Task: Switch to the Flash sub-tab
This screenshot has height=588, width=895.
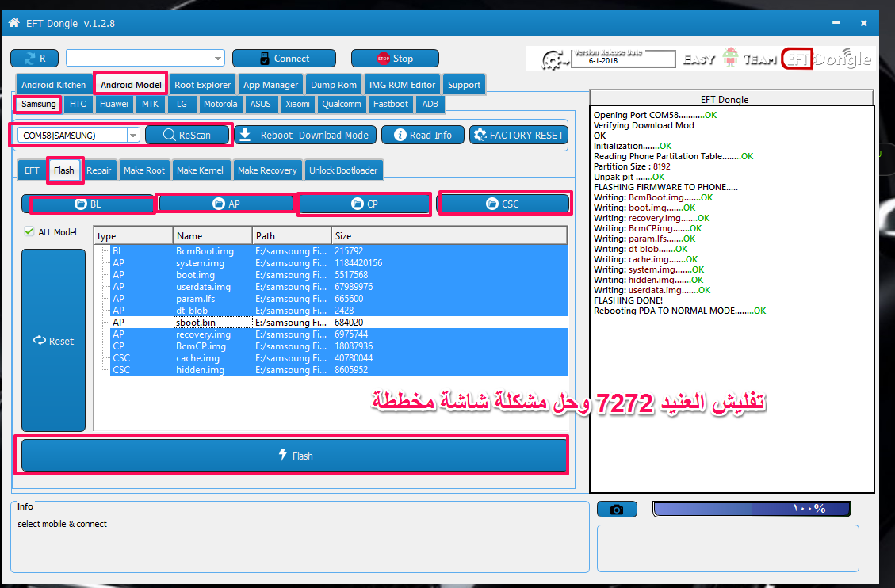Action: point(64,170)
